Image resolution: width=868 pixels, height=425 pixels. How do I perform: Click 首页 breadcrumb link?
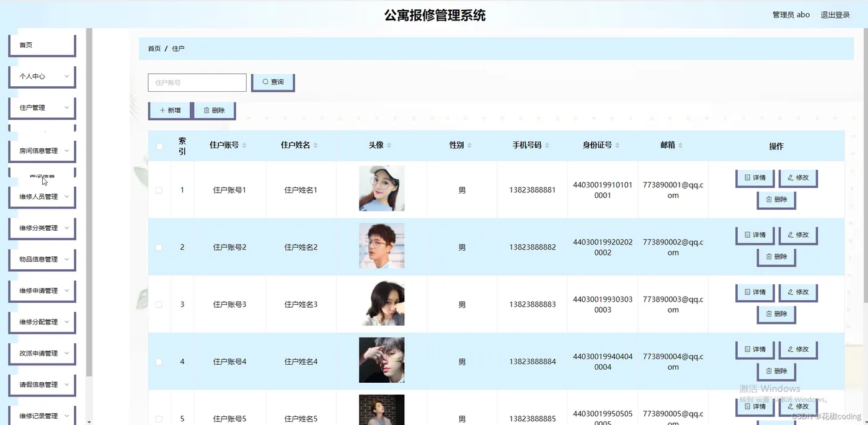coord(154,48)
